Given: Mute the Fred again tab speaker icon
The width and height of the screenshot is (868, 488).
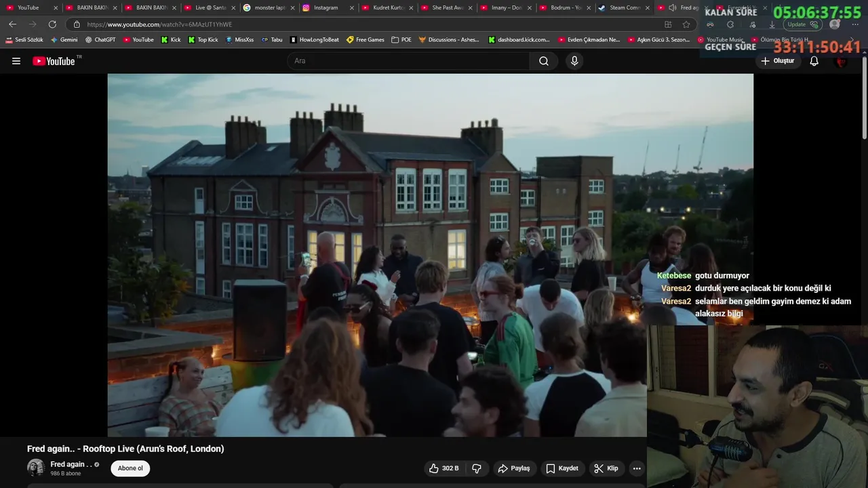Looking at the screenshot, I should click(672, 7).
